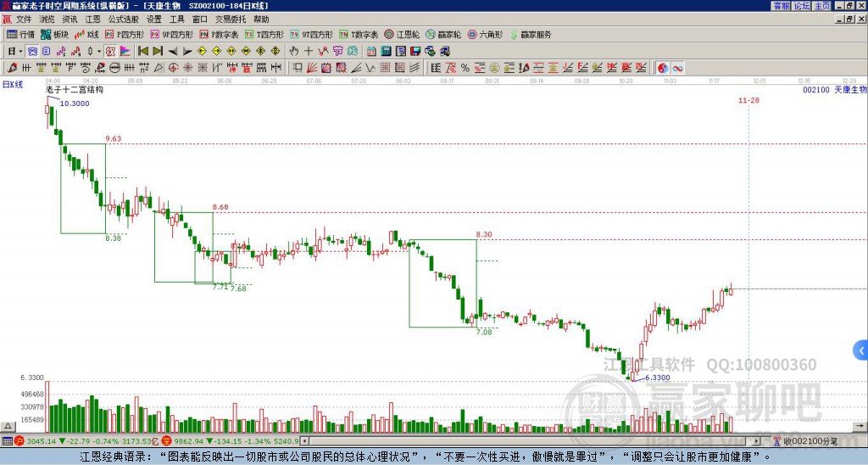868x465 pixels.
Task: Click the 002100 天康生物 stock label
Action: (834, 89)
